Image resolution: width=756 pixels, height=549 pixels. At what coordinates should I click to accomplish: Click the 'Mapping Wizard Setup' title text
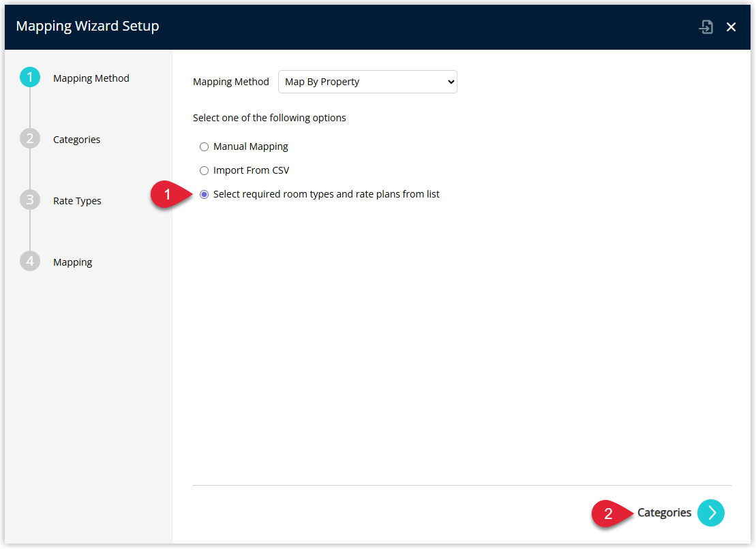(x=87, y=26)
